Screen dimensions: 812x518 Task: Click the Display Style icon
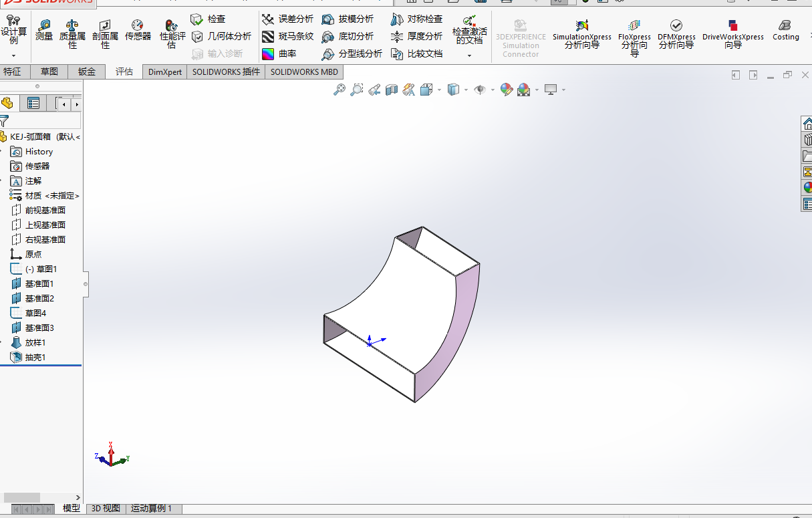[453, 90]
